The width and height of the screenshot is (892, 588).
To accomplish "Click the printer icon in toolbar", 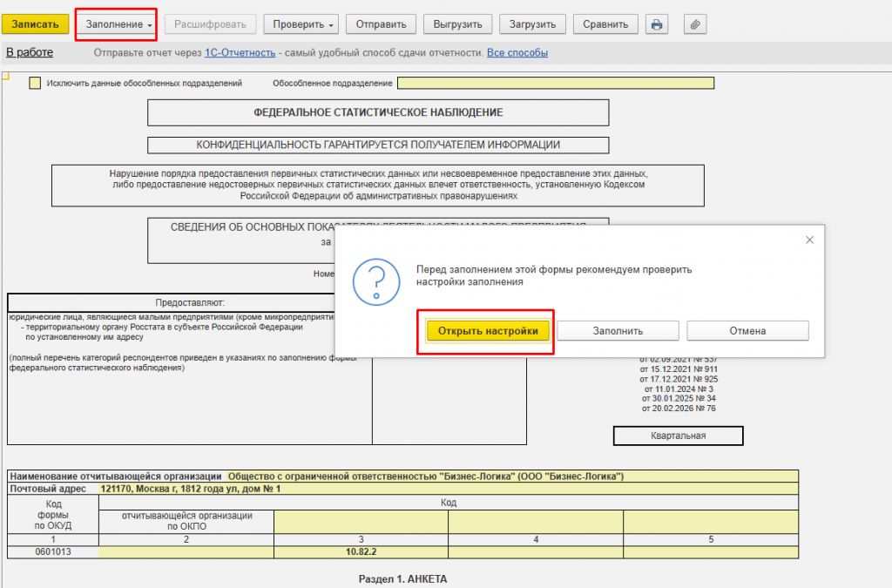I will [x=657, y=24].
